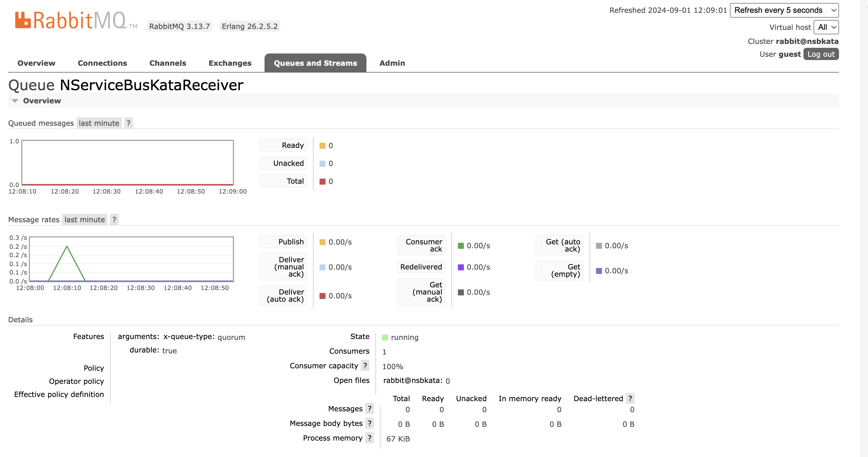Open help for Consumer capacity

[366, 366]
